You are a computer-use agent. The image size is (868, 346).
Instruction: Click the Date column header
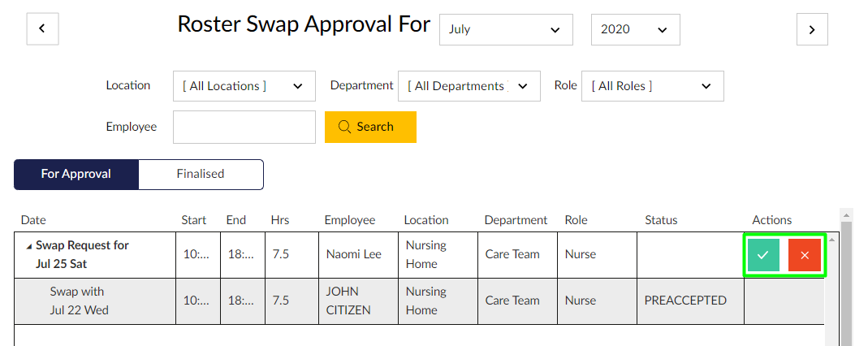click(x=33, y=220)
